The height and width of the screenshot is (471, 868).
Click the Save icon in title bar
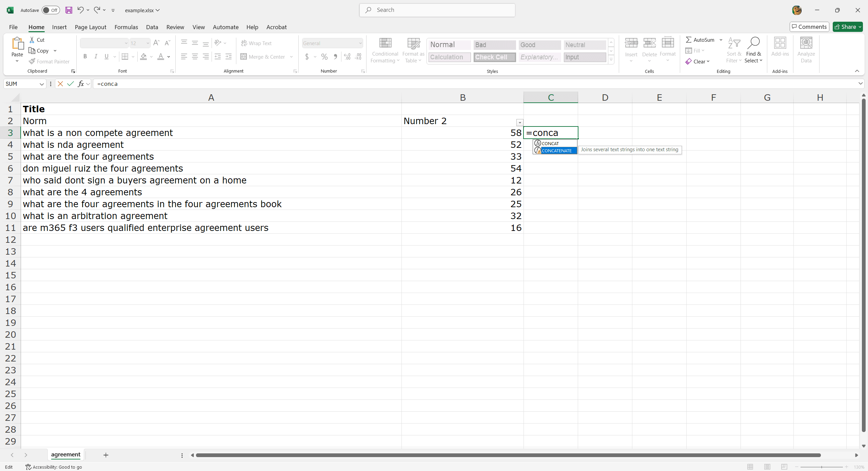tap(69, 10)
